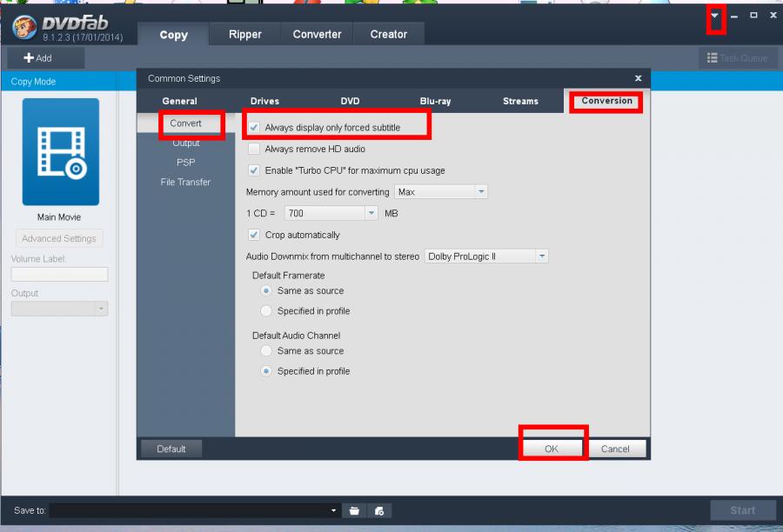Image resolution: width=783 pixels, height=532 pixels.
Task: Open the title bar dropdown menu arrow
Action: coord(715,16)
